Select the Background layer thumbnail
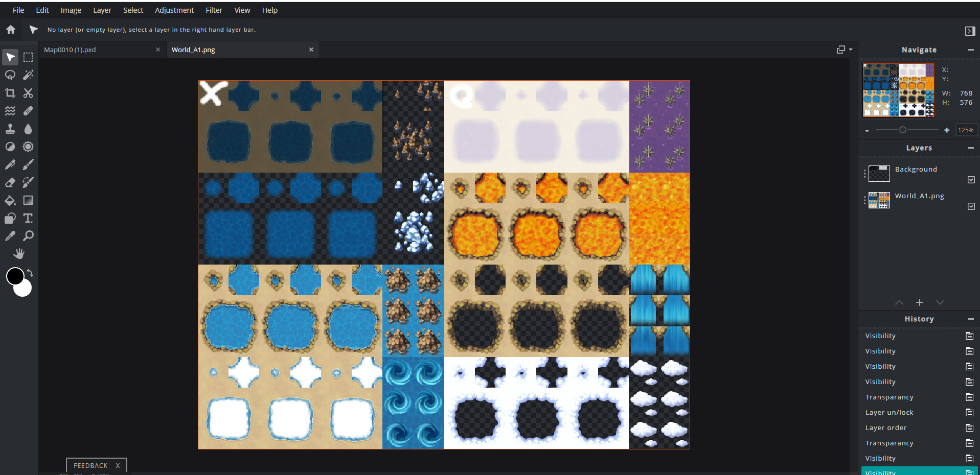The image size is (980, 475). (879, 174)
